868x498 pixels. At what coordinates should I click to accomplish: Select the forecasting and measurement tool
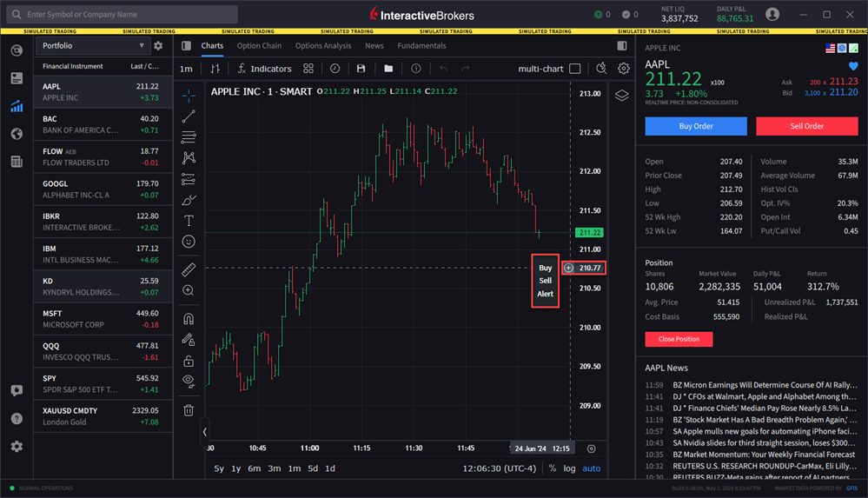(189, 179)
